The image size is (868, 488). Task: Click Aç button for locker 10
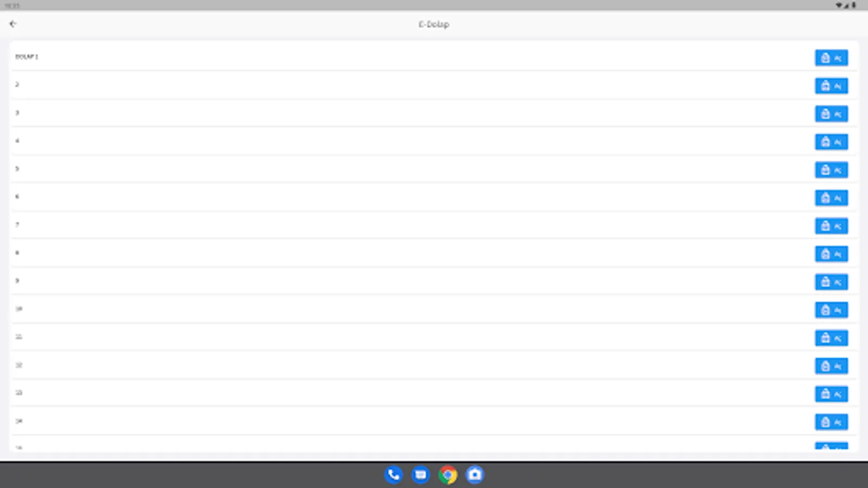pos(831,310)
